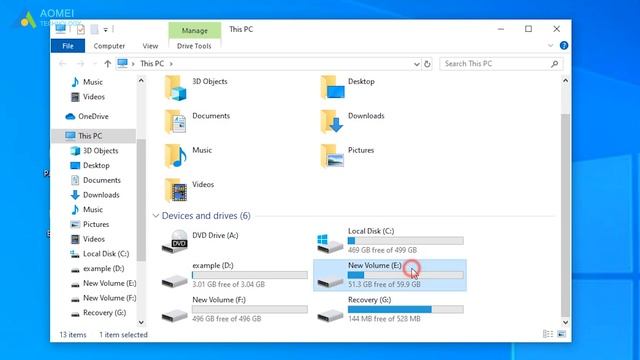Collapse the Devices and drives group
The height and width of the screenshot is (360, 640).
coord(156,216)
